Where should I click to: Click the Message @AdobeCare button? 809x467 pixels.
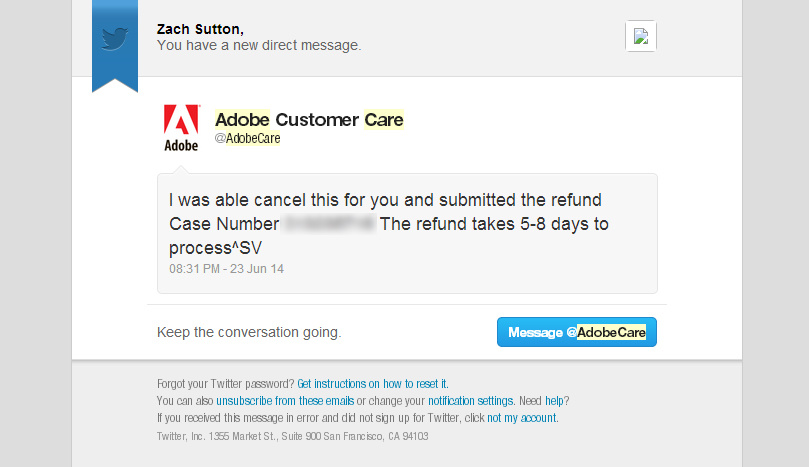[577, 332]
